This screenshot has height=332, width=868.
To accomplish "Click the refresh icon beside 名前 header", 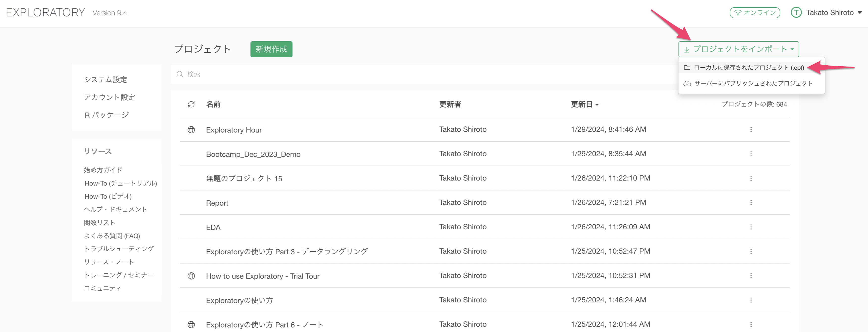I will pos(191,104).
